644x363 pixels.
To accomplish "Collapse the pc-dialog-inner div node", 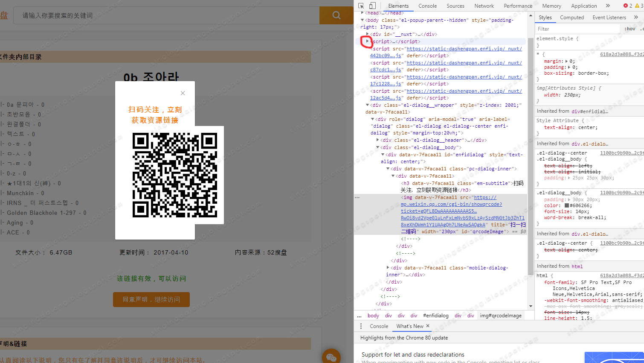I will pyautogui.click(x=388, y=169).
